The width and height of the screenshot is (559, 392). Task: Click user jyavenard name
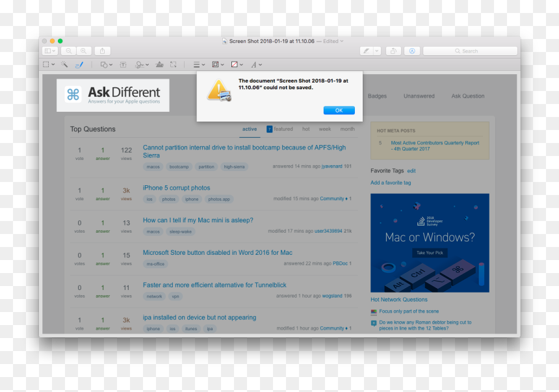coord(332,166)
